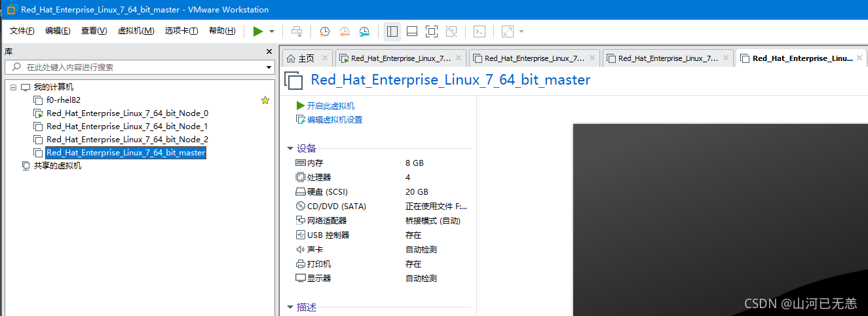Select Red_Hat_Enterprise_Linux_7_64_bit_master in library tree
The width and height of the screenshot is (868, 316).
click(126, 153)
